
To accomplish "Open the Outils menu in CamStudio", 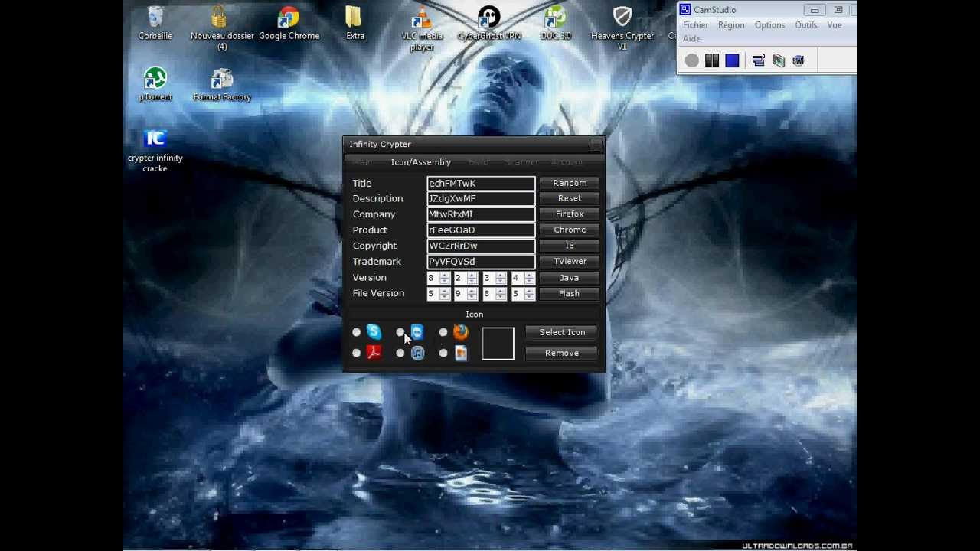I will (x=805, y=25).
